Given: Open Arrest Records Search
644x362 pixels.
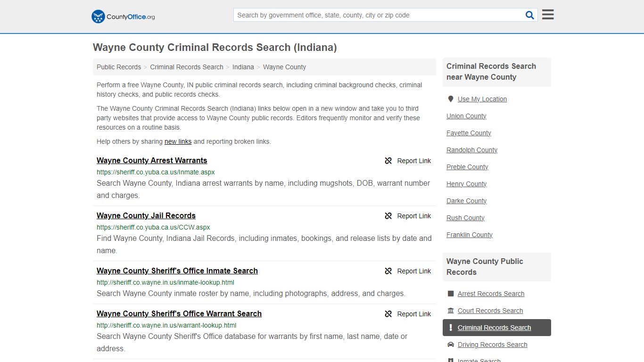Looking at the screenshot, I should click(491, 294).
